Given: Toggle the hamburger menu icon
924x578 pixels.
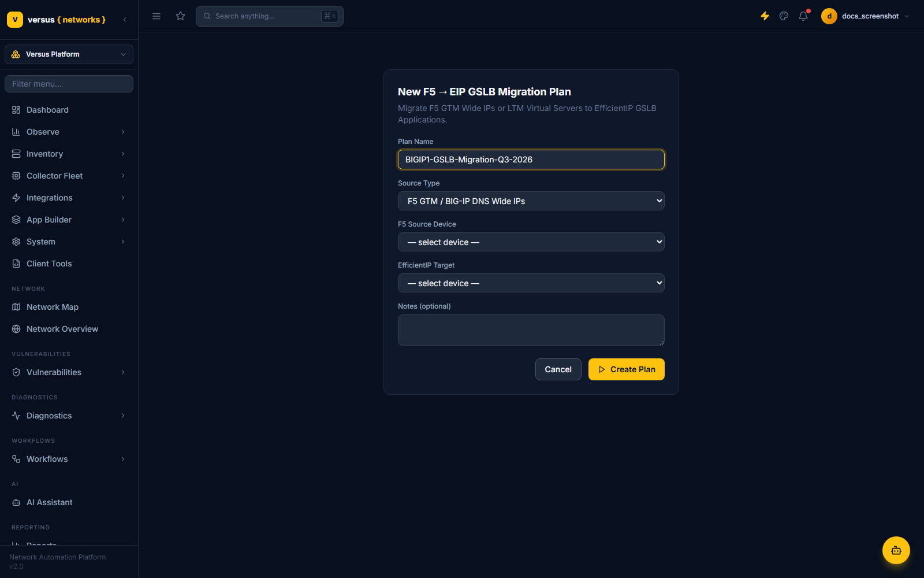Looking at the screenshot, I should tap(157, 16).
